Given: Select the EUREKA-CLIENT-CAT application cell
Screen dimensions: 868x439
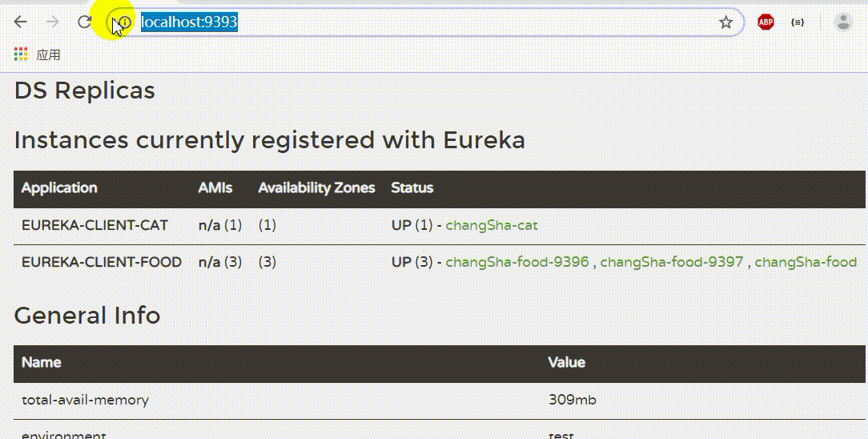Looking at the screenshot, I should [94, 225].
